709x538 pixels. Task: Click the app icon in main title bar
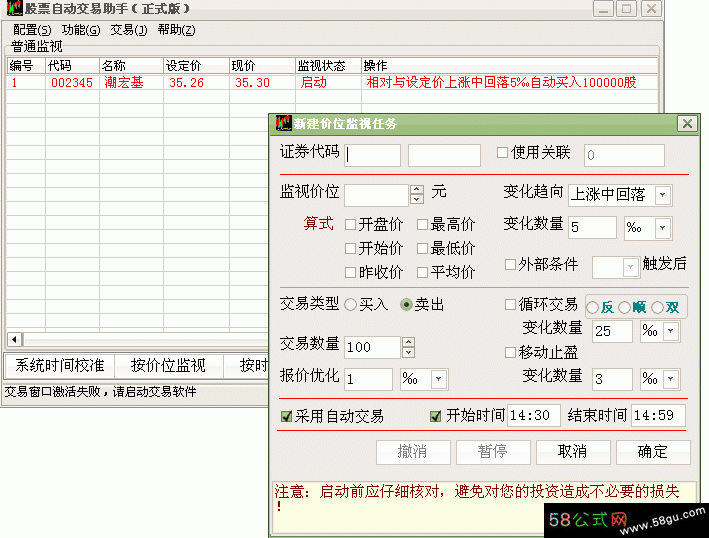point(14,8)
